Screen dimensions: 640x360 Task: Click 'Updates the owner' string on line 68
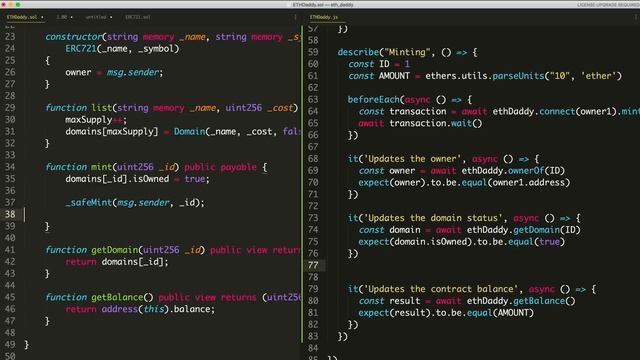tap(412, 159)
